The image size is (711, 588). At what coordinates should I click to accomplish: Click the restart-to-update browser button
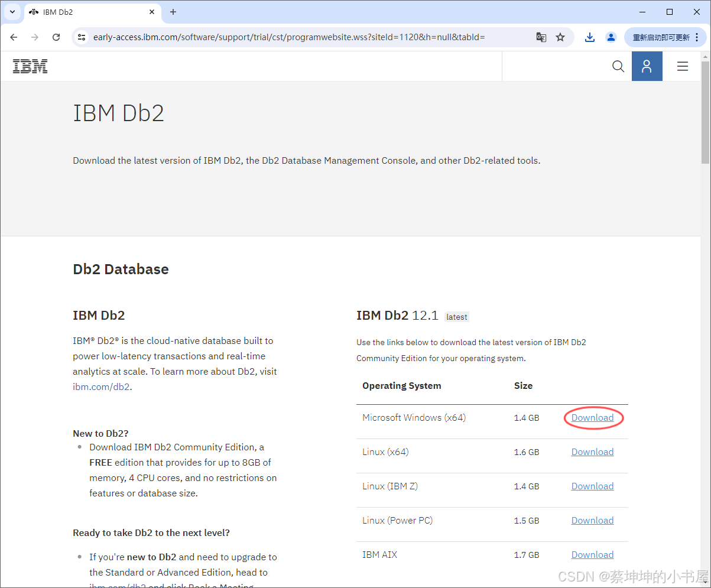[662, 37]
